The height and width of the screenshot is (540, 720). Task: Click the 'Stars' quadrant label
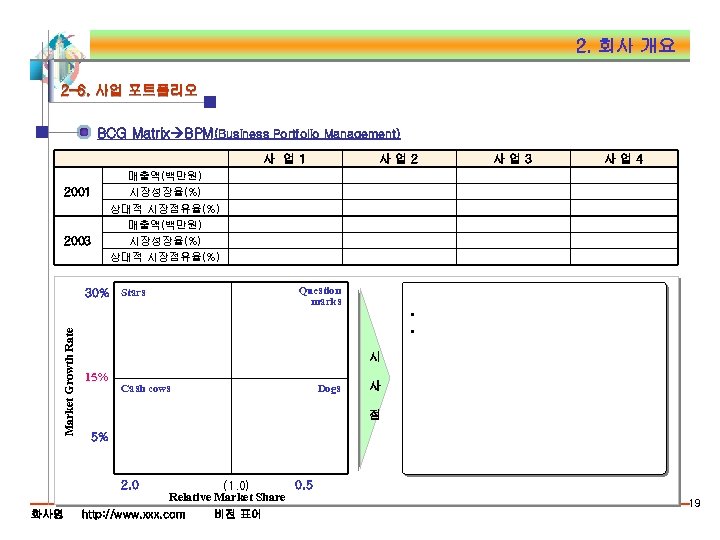point(133,292)
